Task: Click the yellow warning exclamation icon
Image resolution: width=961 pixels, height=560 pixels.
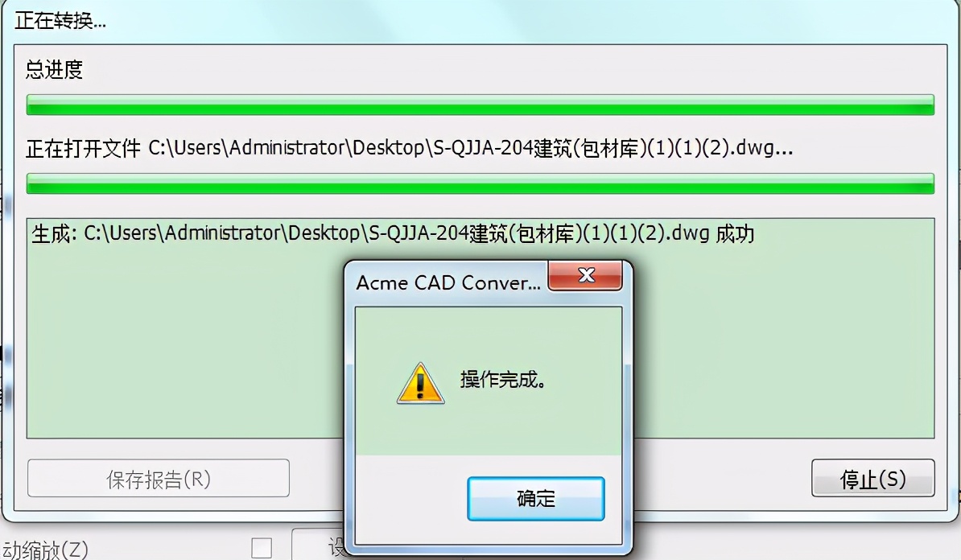Action: point(420,384)
